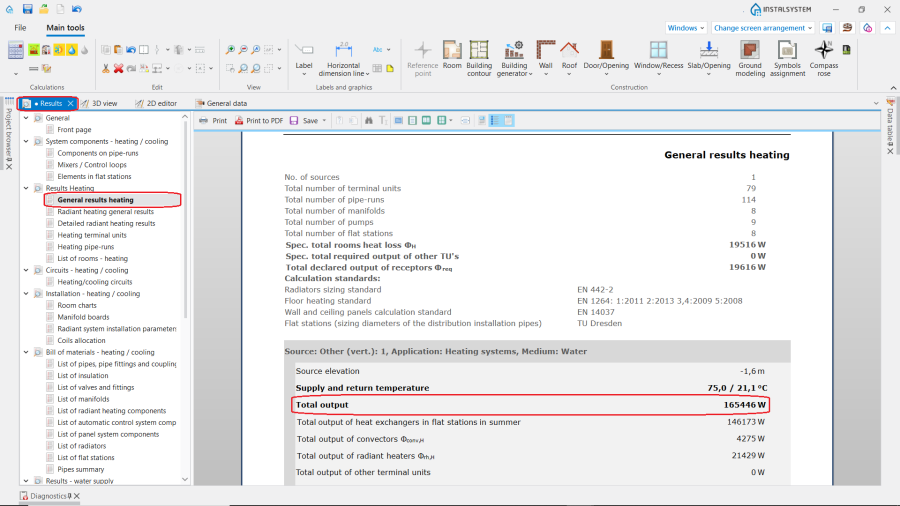Open Ground modeling tool

(750, 58)
